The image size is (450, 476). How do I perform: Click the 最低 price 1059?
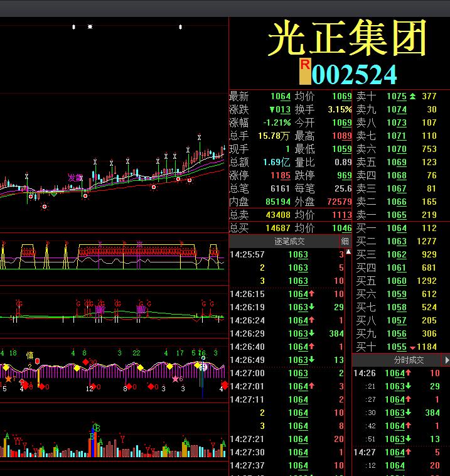point(342,149)
